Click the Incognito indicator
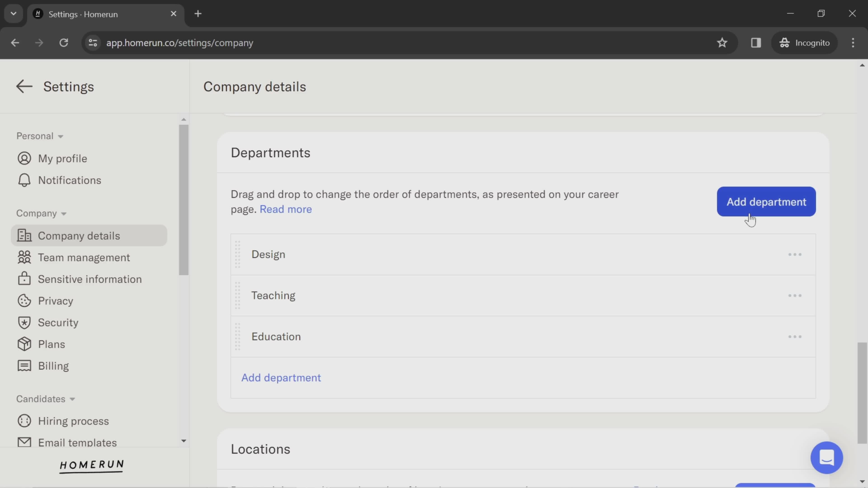 point(804,43)
